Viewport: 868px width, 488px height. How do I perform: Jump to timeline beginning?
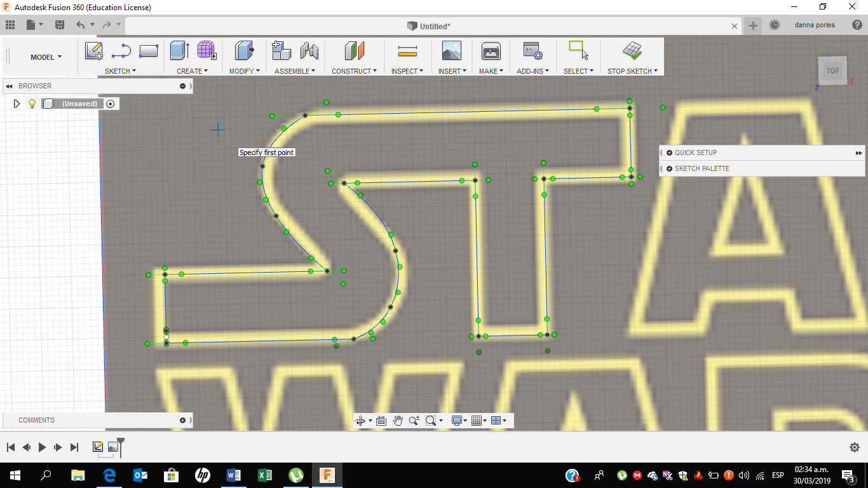pos(10,447)
